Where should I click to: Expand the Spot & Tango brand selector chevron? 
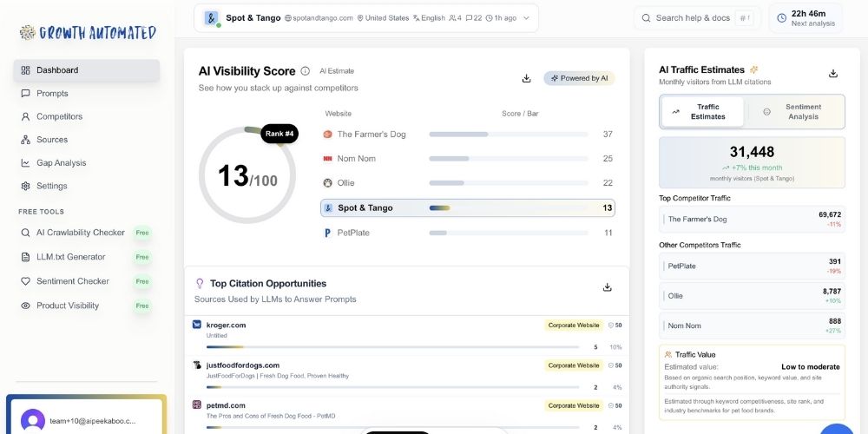[527, 18]
